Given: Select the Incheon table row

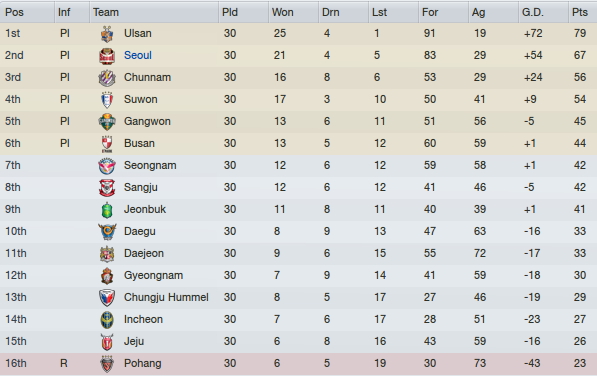Looking at the screenshot, I should coord(298,319).
